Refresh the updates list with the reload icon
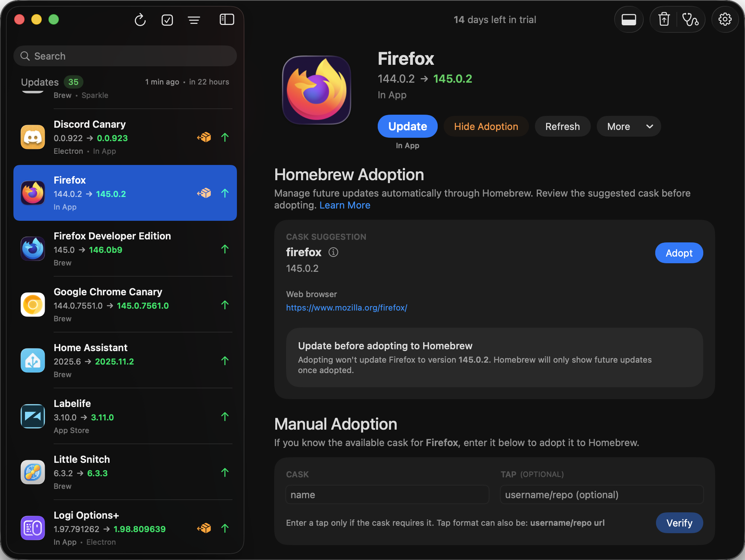 [x=140, y=20]
